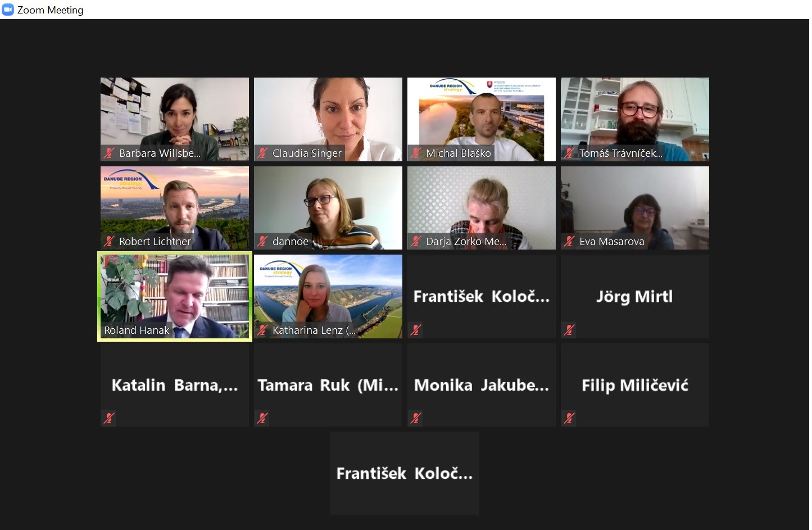The image size is (812, 530).
Task: Click muted mic icon under Jörg Mirtl
Action: pyautogui.click(x=569, y=330)
